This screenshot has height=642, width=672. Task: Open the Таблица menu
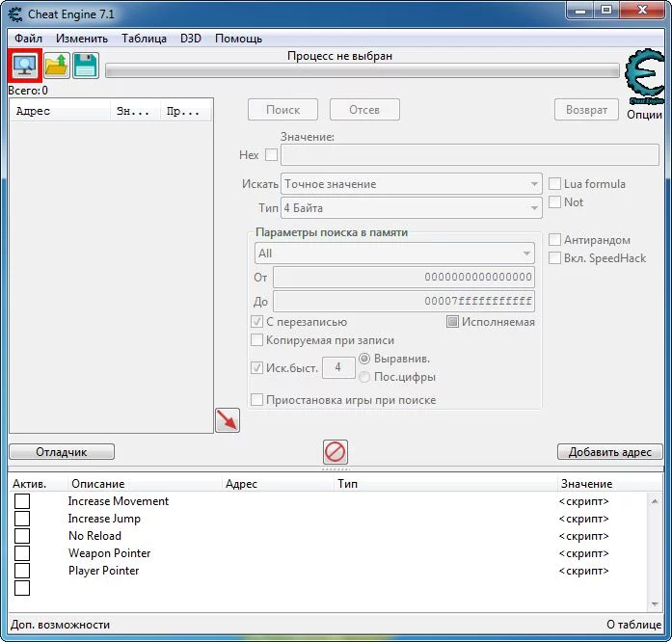coord(144,39)
